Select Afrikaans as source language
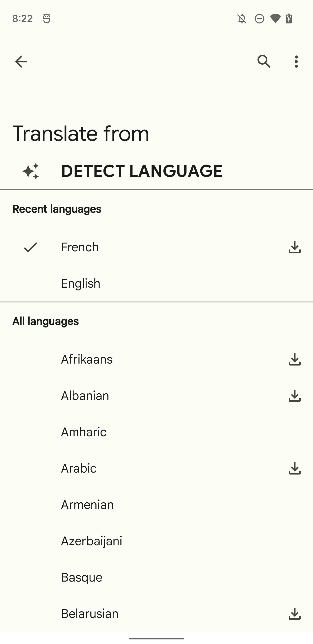The image size is (313, 644). tap(156, 359)
